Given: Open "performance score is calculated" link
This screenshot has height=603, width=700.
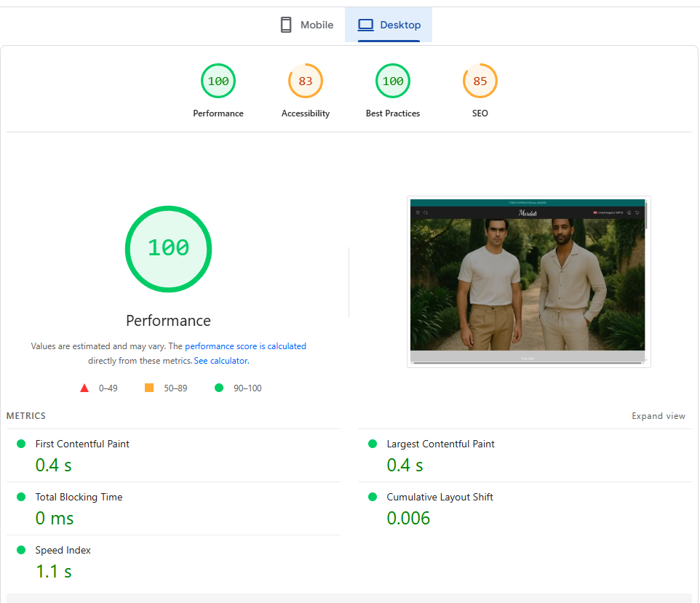Looking at the screenshot, I should click(245, 346).
